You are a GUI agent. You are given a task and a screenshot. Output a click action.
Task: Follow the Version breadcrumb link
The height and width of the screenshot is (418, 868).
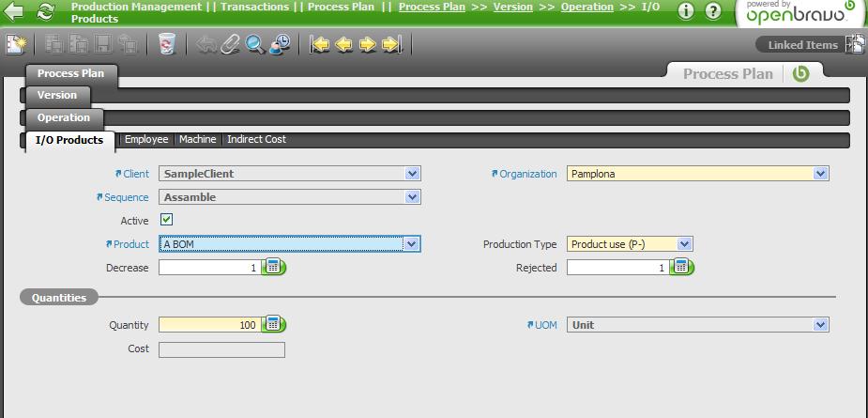pos(512,7)
